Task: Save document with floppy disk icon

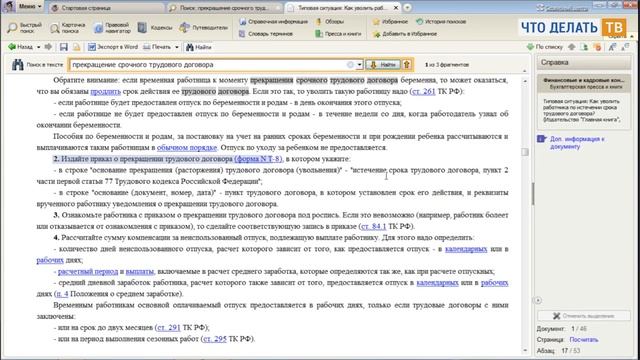Action: (64, 47)
